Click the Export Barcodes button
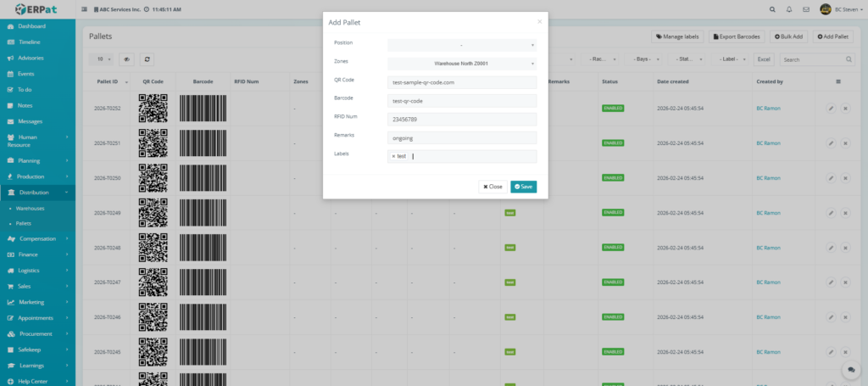 pyautogui.click(x=737, y=36)
